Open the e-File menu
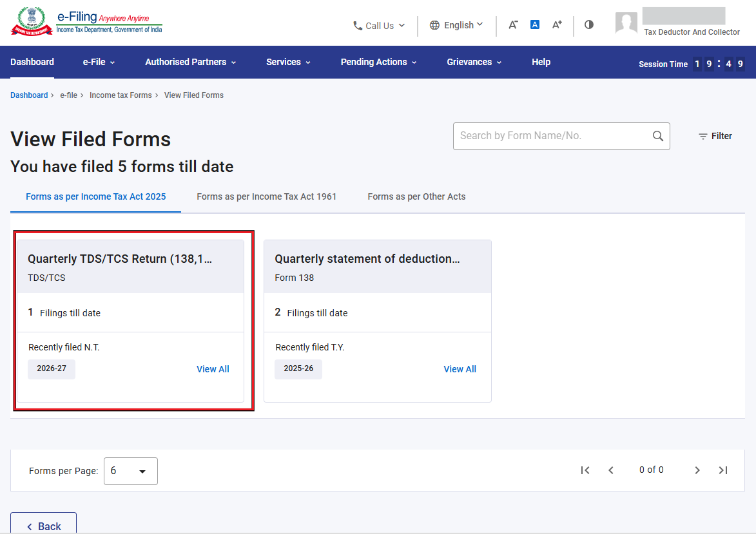Image resolution: width=756 pixels, height=534 pixels. tap(99, 62)
